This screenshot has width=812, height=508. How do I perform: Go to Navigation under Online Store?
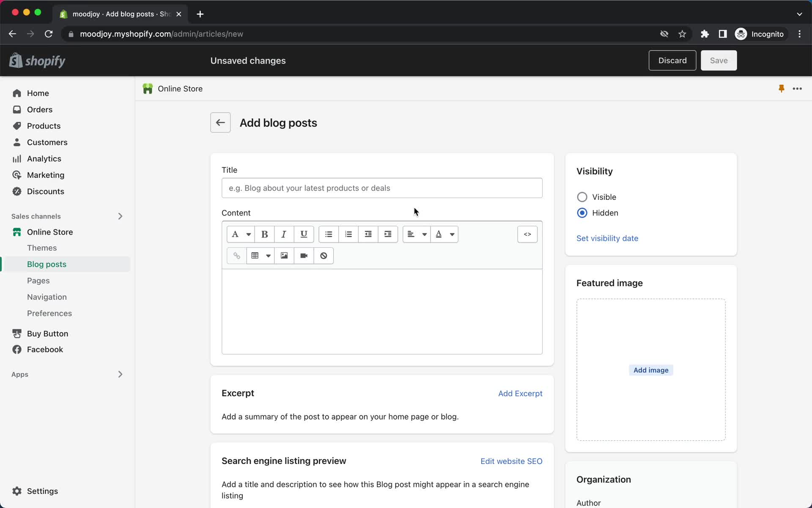click(47, 297)
